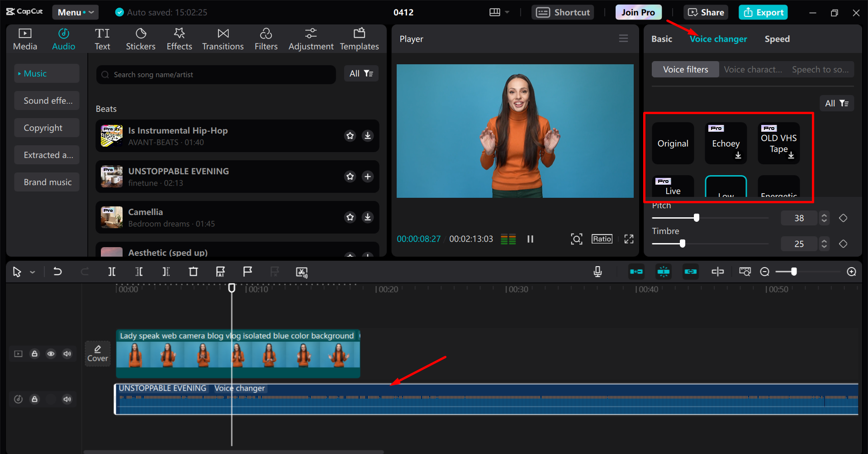Open the Transitions tab
Screen dimensions: 868x454
point(223,39)
